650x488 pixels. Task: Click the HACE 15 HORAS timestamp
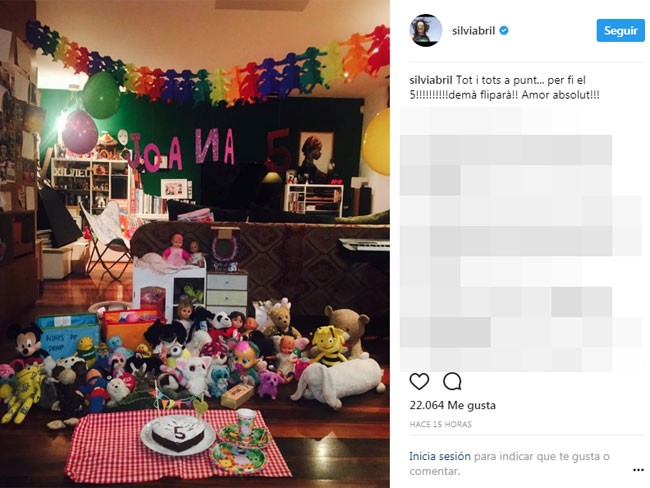tap(441, 424)
